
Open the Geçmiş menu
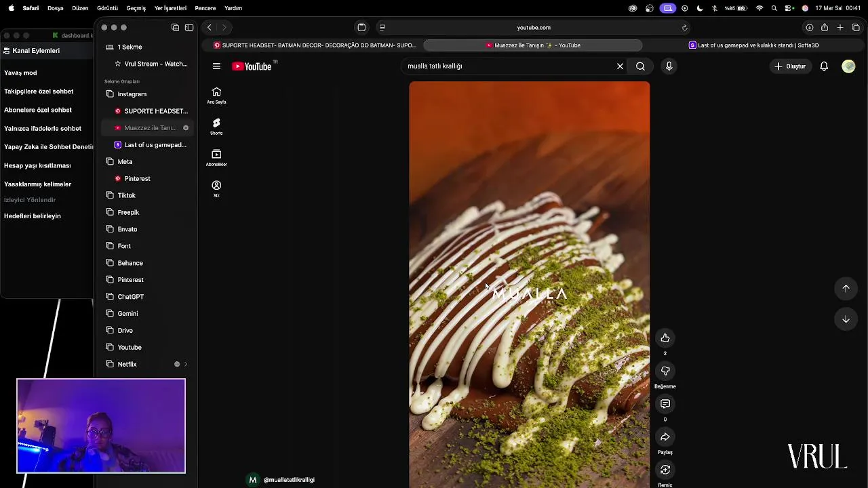coord(136,8)
